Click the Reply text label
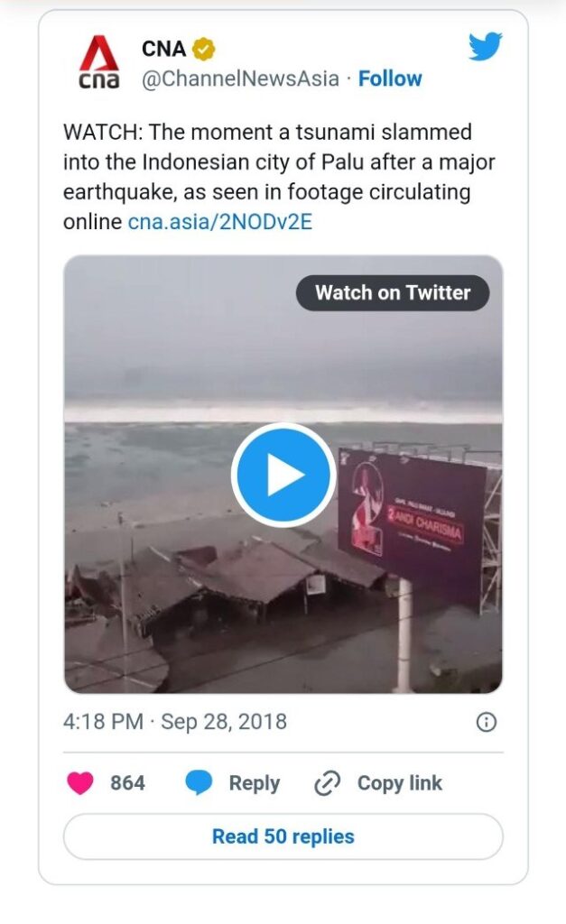The width and height of the screenshot is (566, 924). 254,783
